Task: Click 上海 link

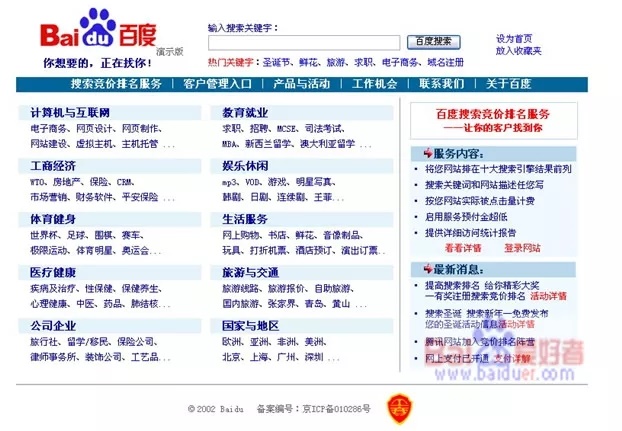Action: (x=259, y=357)
